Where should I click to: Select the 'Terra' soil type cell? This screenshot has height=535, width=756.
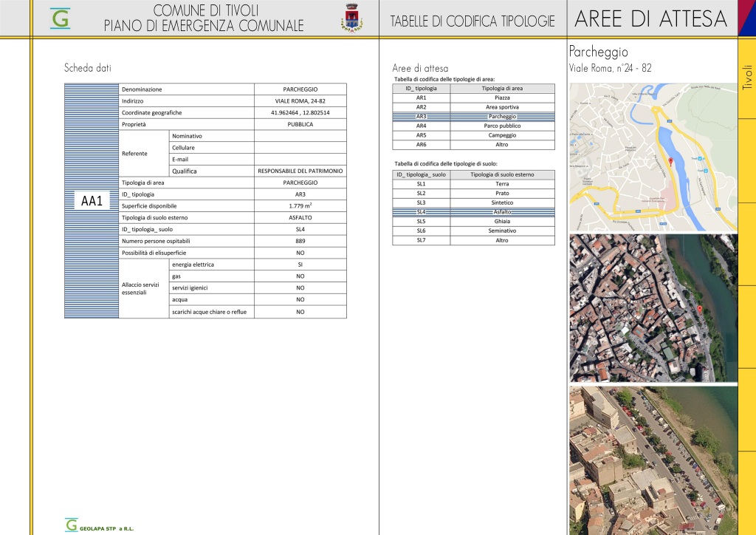(502, 184)
